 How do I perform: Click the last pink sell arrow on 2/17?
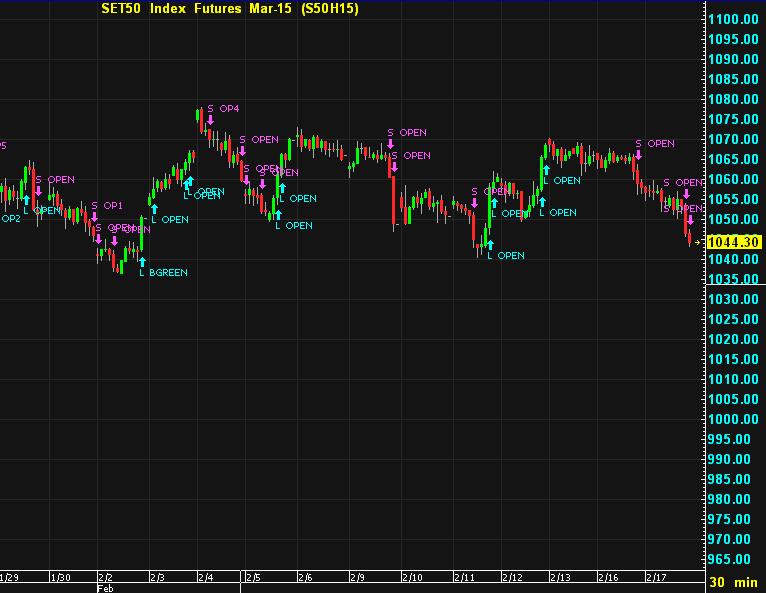(x=689, y=220)
